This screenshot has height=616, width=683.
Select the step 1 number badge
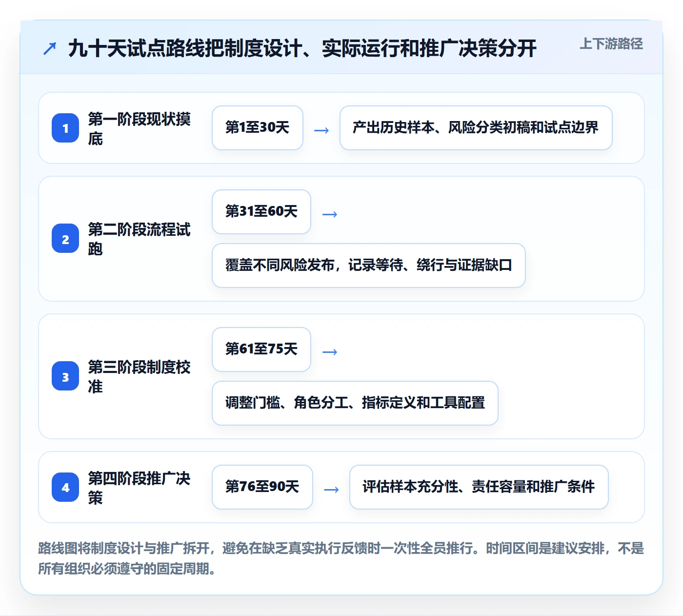pos(65,128)
